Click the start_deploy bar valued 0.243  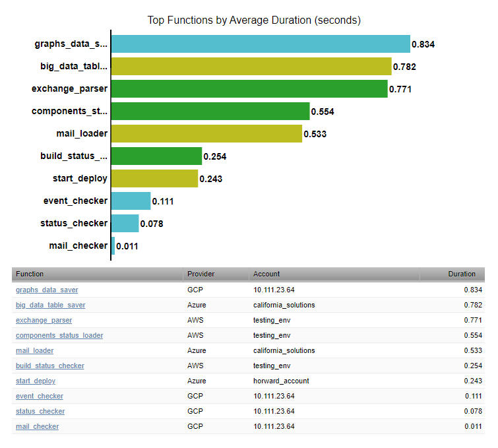154,179
